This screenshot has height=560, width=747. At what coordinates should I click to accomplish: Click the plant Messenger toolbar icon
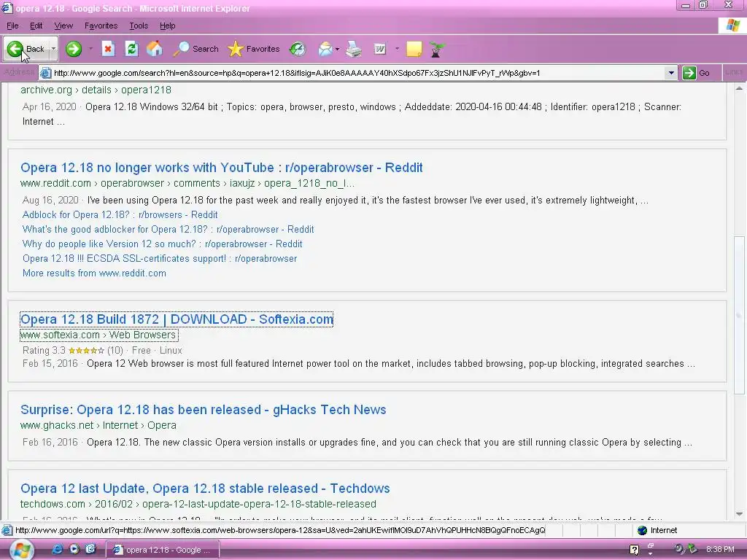(x=436, y=49)
